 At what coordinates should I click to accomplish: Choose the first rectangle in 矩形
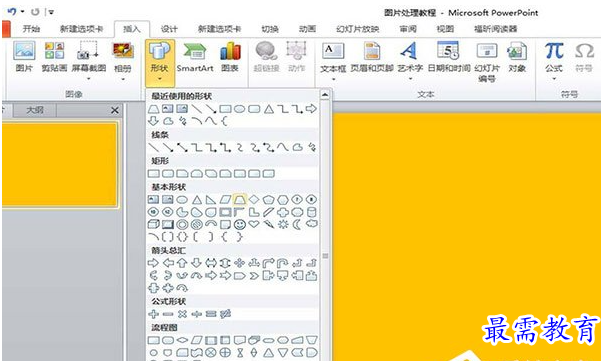pos(153,174)
